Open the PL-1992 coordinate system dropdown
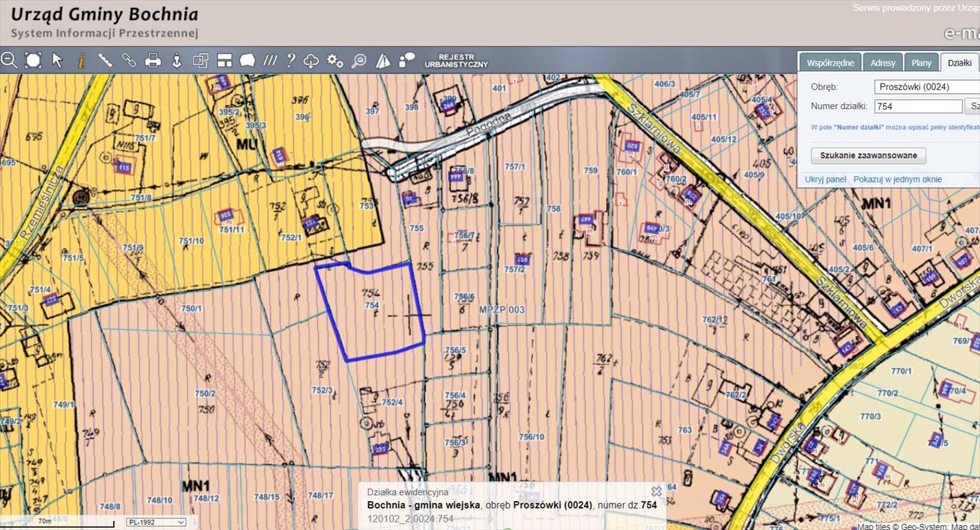Viewport: 980px width, 530px height. point(156,522)
